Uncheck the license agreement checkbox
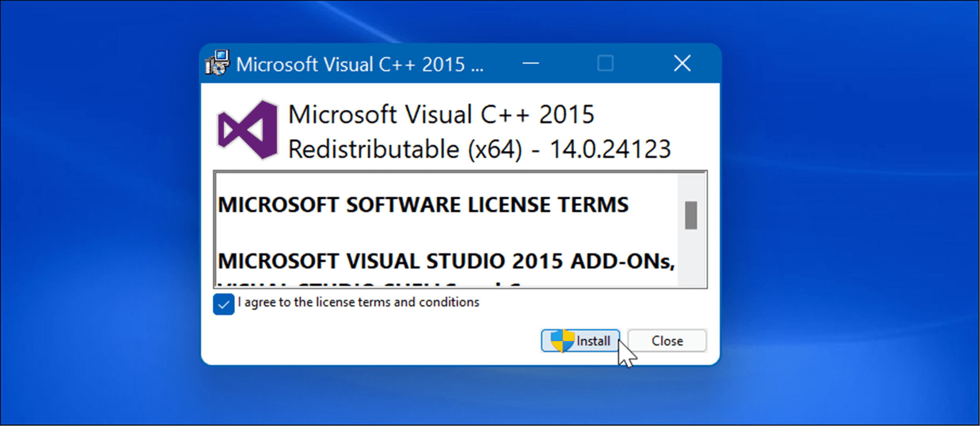The height and width of the screenshot is (426, 980). [x=224, y=304]
